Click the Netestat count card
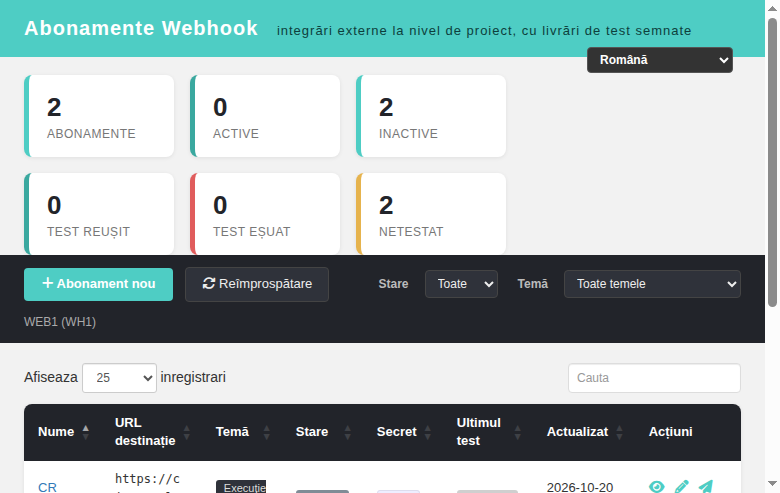Viewport: 780px width, 493px height. coord(431,214)
